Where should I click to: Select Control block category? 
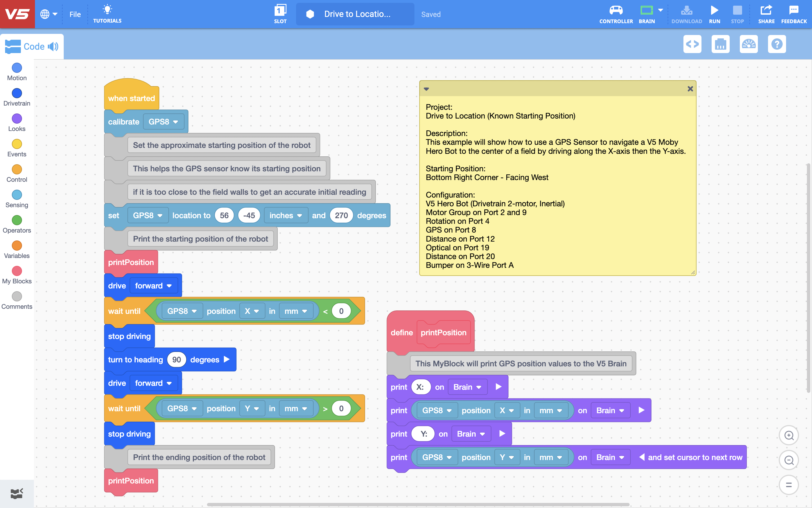pos(17,174)
